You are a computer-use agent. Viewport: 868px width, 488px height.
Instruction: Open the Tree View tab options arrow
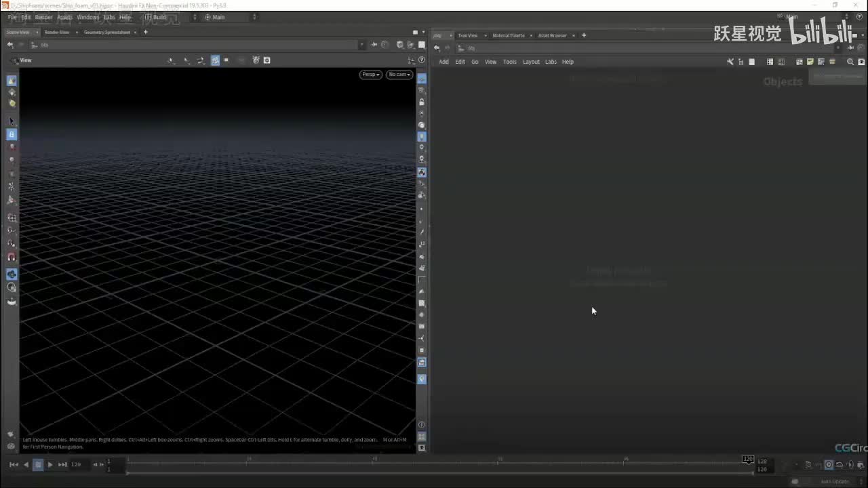tap(486, 35)
